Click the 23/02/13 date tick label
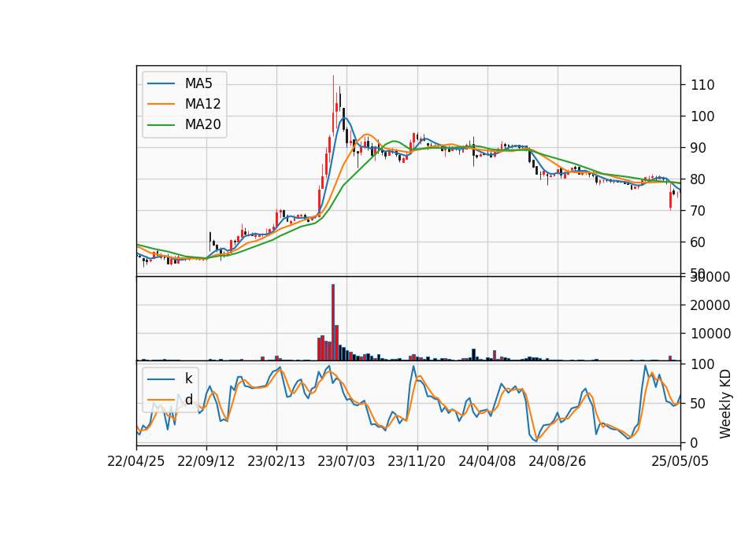This screenshot has height=543, width=756. pyautogui.click(x=276, y=461)
